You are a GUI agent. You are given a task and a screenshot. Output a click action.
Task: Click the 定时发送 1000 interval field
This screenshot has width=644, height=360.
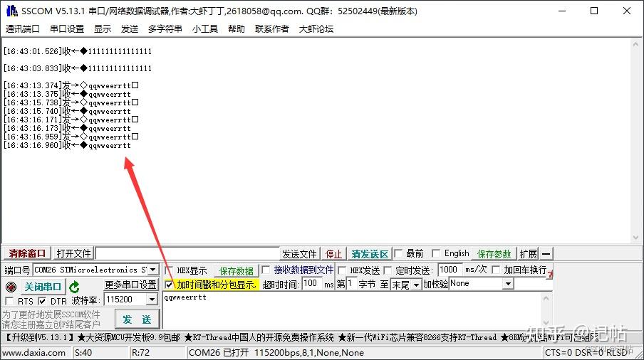click(x=450, y=270)
